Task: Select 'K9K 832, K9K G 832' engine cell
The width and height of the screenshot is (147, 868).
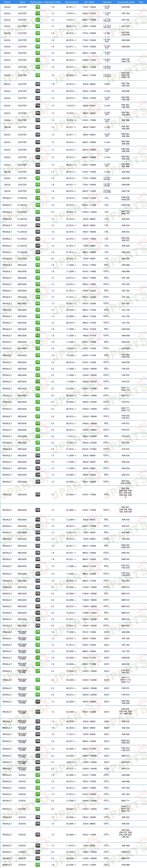Action: (x=126, y=482)
